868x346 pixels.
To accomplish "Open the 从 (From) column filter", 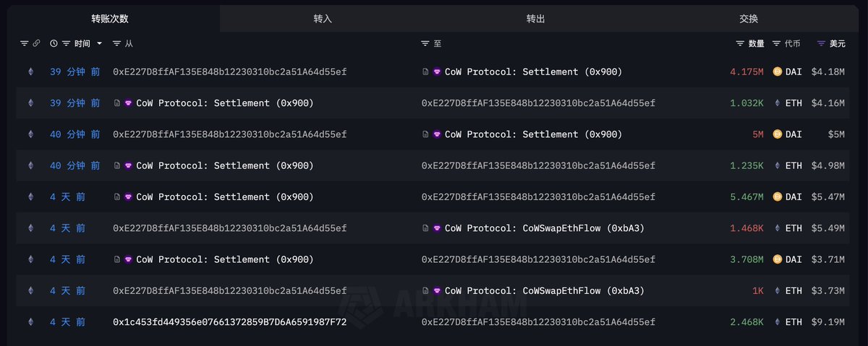I will coord(118,43).
